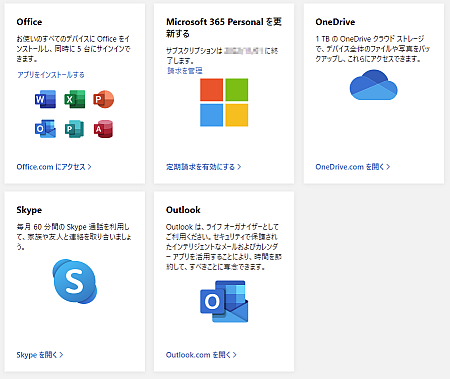Screen dimensions: 450x379
Task: Open the OneDrive.com を開く link
Action: click(x=353, y=167)
